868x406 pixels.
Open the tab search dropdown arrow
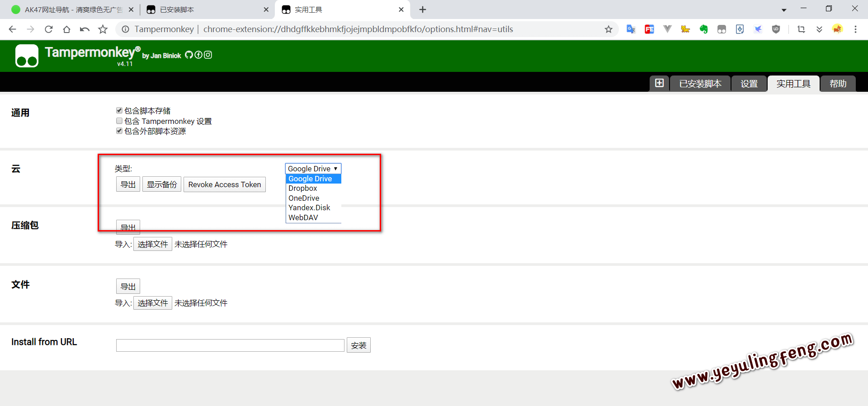click(784, 10)
